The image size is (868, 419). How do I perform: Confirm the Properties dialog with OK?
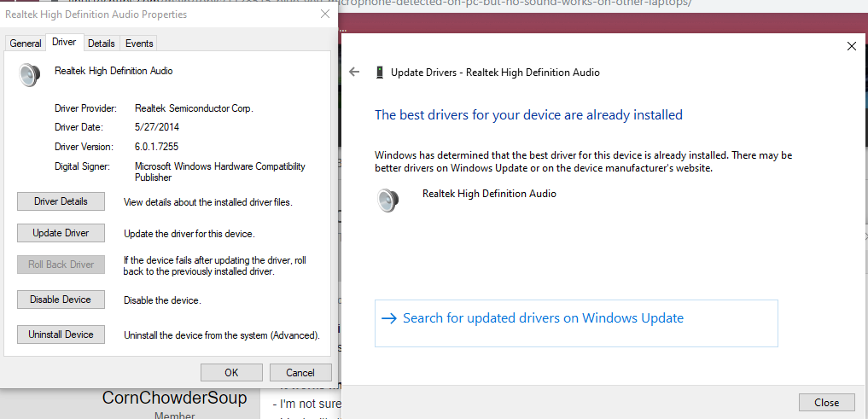231,373
